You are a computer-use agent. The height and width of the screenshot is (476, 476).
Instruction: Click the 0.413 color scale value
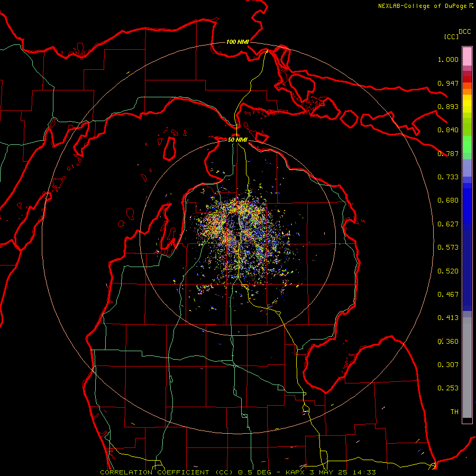[x=448, y=318]
